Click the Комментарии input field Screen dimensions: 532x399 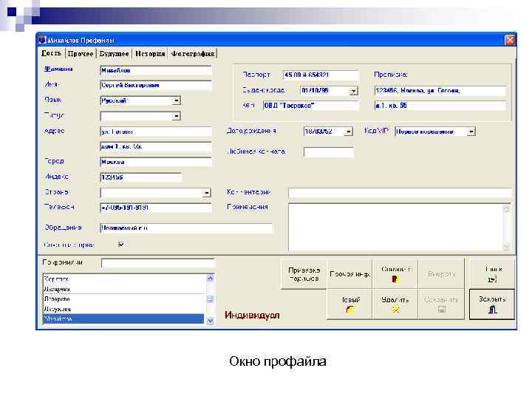point(399,193)
